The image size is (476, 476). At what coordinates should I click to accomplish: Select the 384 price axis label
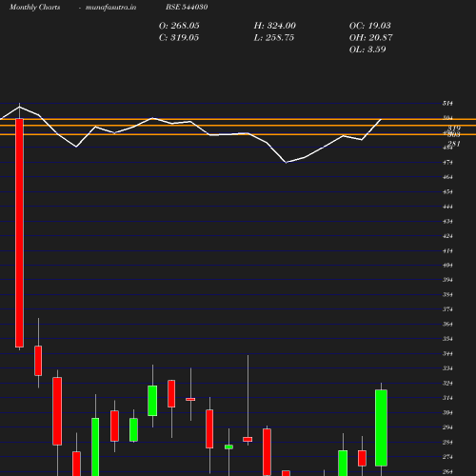point(447,294)
